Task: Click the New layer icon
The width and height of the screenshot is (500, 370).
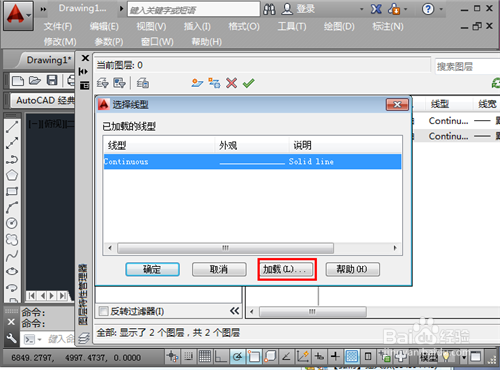Action: [197, 83]
